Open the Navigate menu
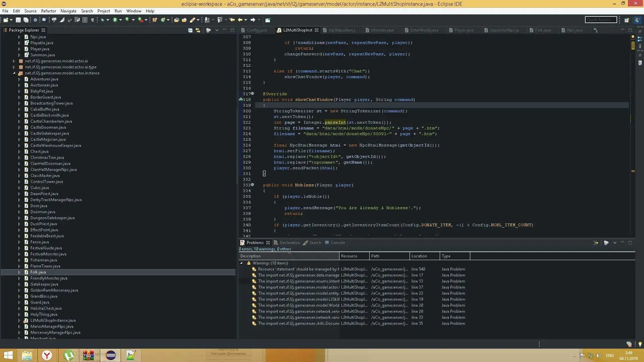 point(68,11)
